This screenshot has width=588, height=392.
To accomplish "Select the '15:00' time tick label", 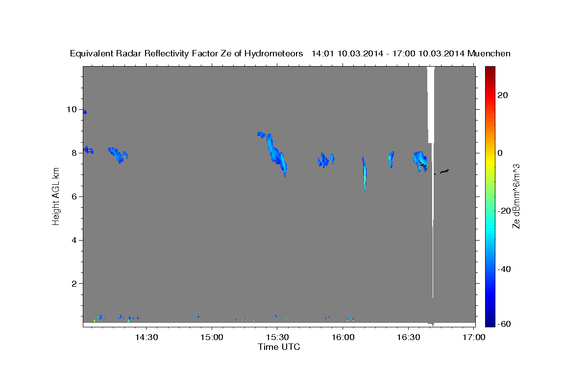I will (212, 337).
